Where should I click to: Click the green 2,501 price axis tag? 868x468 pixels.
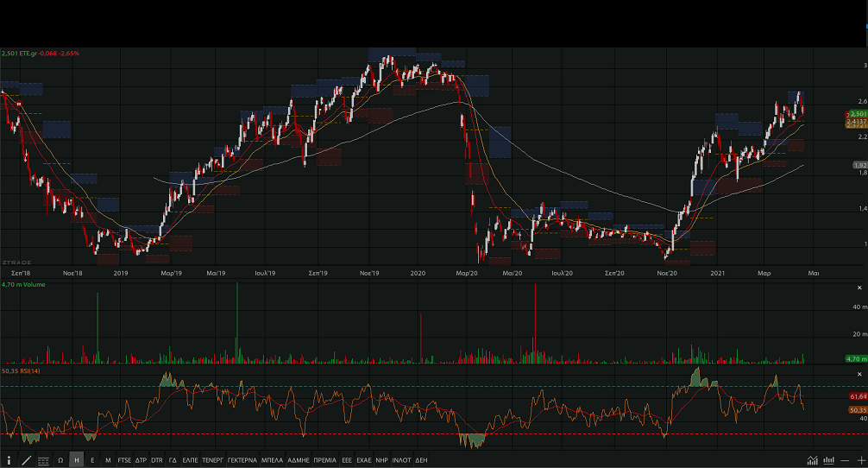point(858,114)
